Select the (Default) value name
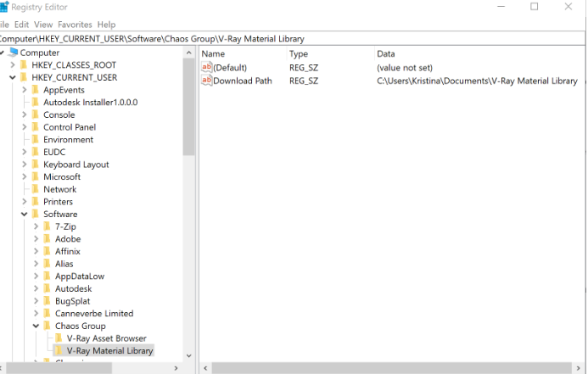Viewport: 588px width, 374px height. [x=230, y=68]
